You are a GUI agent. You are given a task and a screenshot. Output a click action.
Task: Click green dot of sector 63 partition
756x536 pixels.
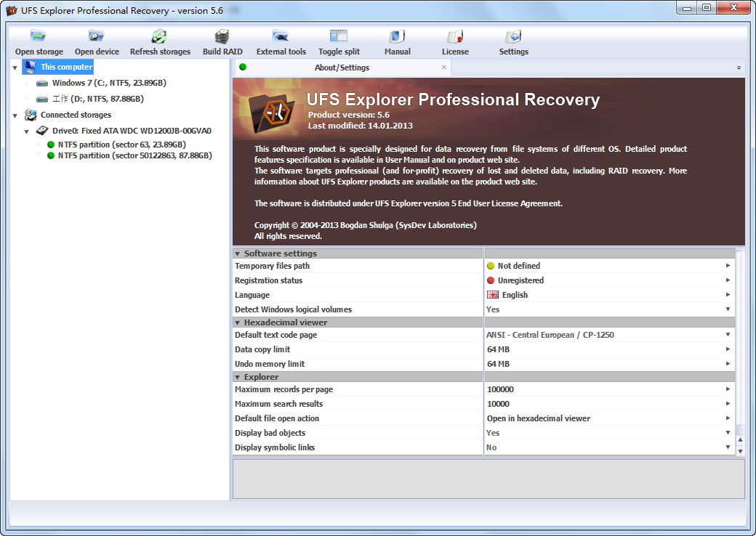(51, 145)
